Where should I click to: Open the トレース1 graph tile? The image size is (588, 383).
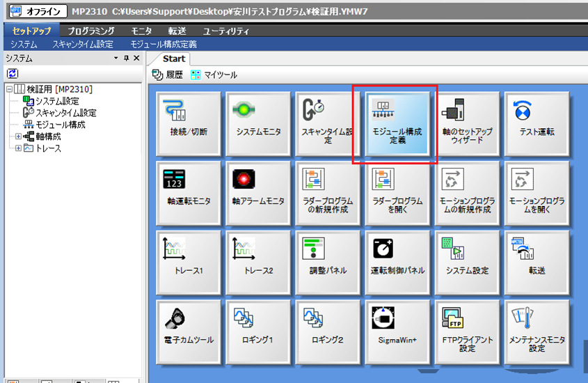click(x=188, y=263)
